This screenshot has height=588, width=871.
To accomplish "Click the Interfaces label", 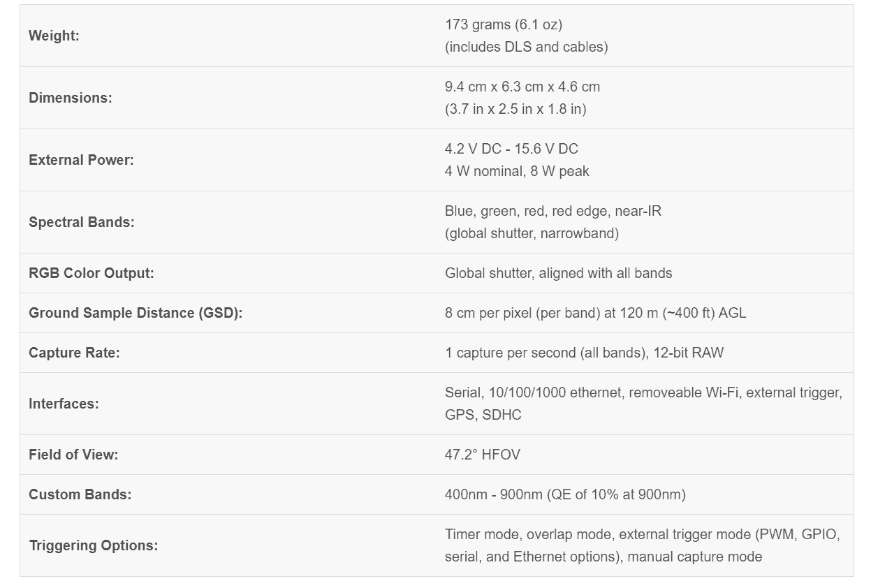I will coord(64,404).
